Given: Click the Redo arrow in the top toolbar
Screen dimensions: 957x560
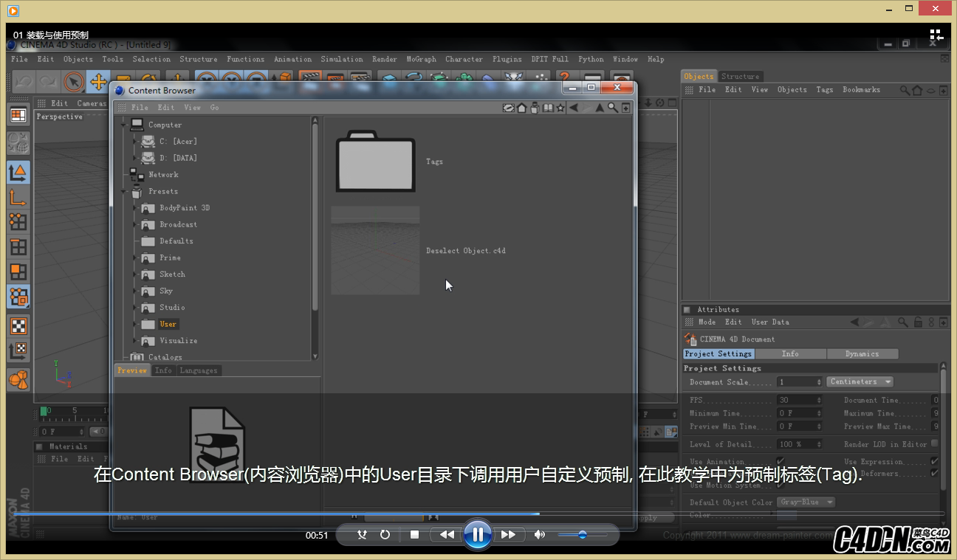Looking at the screenshot, I should (48, 81).
